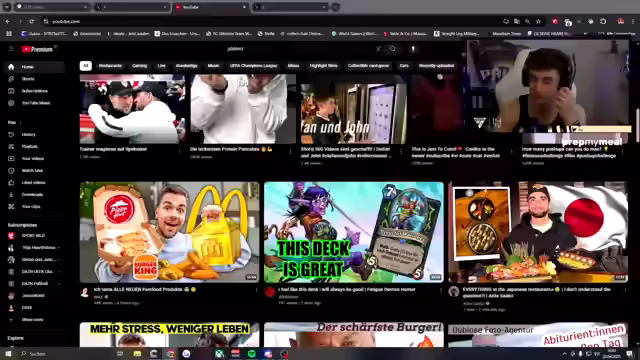Click the YouTube search magnifier button
The image size is (640, 360).
point(393,49)
